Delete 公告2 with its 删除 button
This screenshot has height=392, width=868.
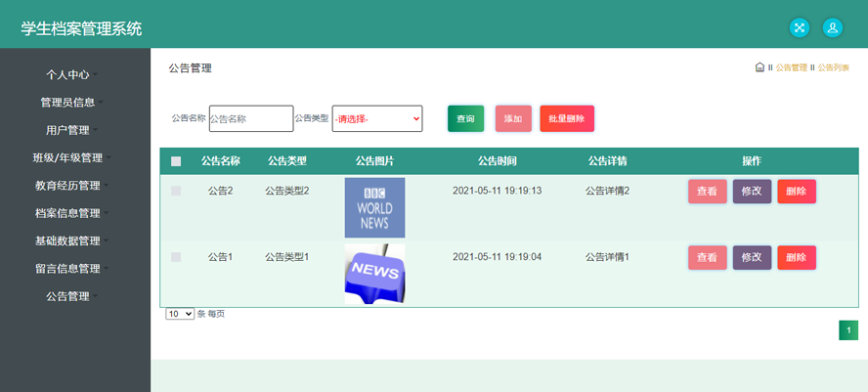(x=797, y=192)
